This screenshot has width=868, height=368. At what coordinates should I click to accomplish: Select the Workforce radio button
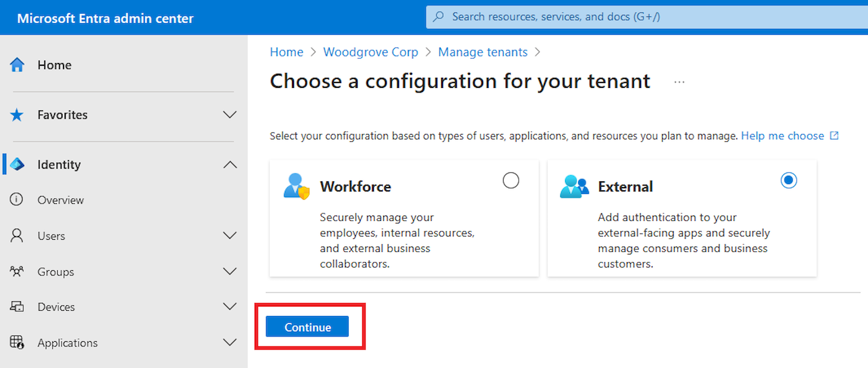tap(511, 180)
